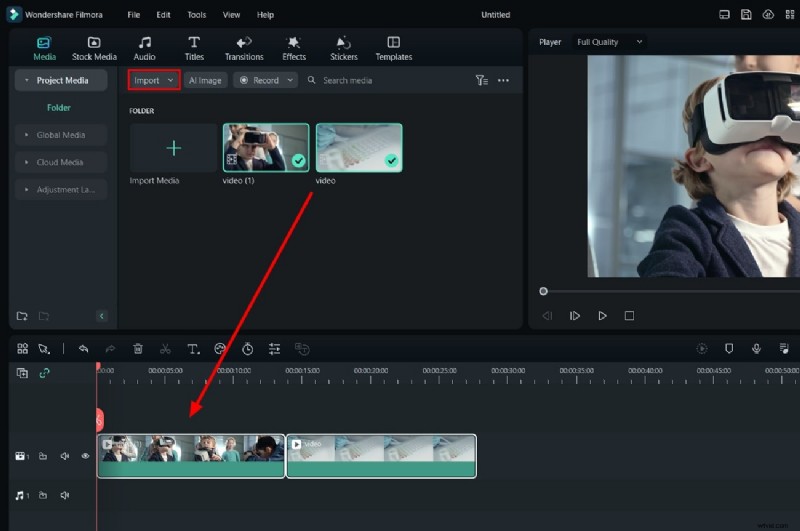
Task: Open the Full Quality dropdown
Action: click(x=609, y=42)
